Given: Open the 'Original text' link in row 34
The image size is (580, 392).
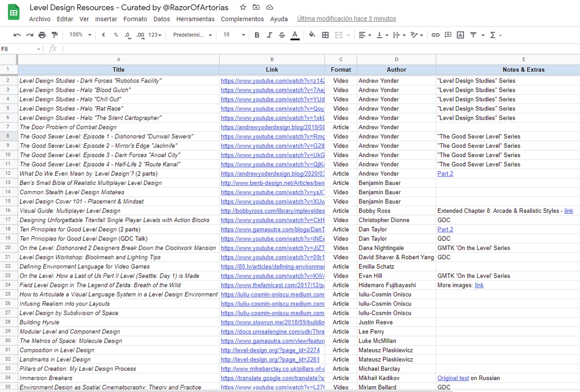Looking at the screenshot, I should [453, 378].
